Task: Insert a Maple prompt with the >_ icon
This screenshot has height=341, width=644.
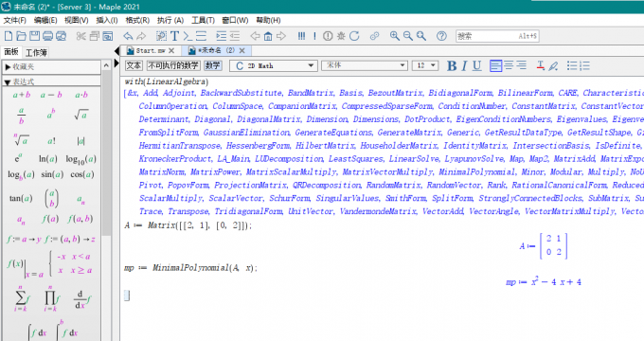Action: click(x=188, y=36)
